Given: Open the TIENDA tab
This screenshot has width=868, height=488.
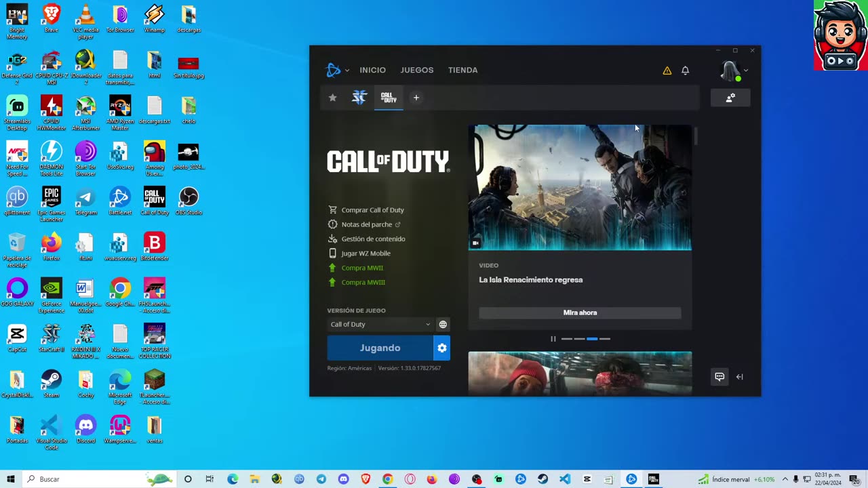Looking at the screenshot, I should click(x=462, y=70).
